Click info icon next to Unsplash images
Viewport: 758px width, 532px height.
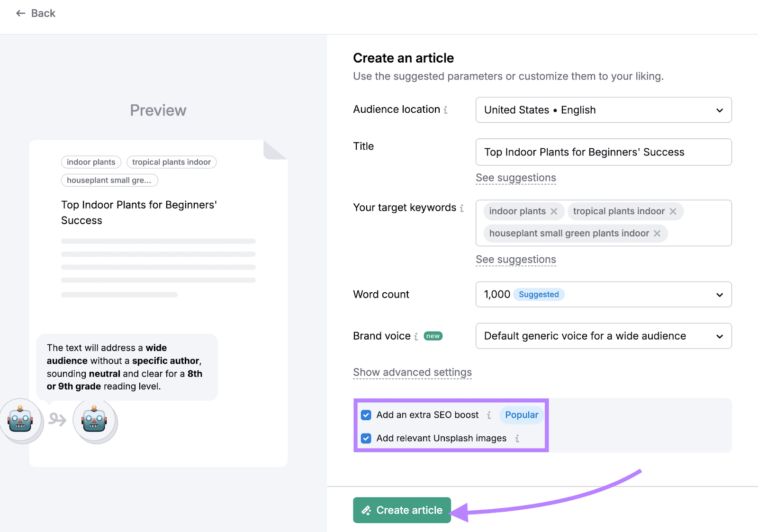point(517,439)
